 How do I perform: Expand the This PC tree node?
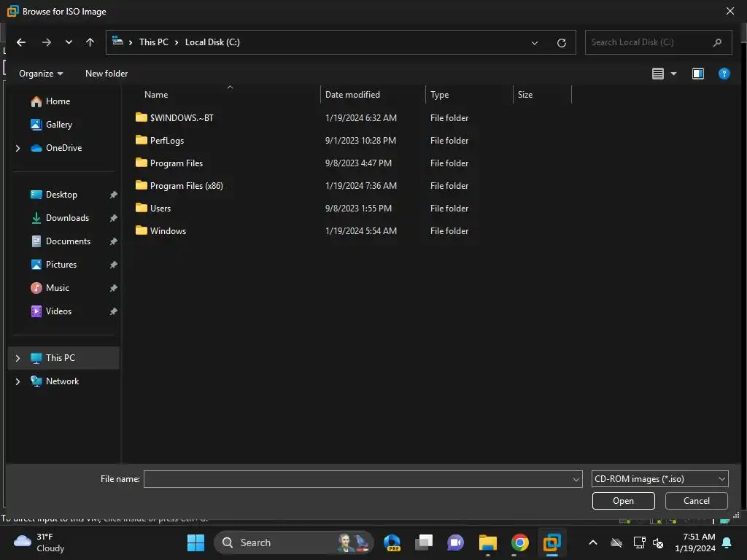18,358
